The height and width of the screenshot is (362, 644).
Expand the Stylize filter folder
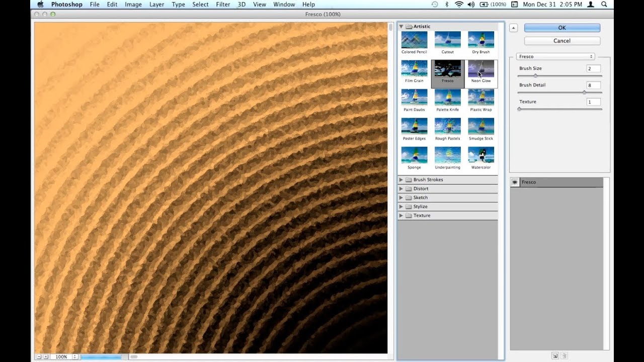(401, 207)
